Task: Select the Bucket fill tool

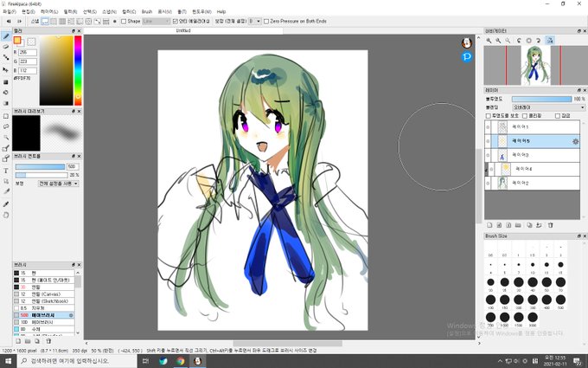Action: click(x=6, y=93)
